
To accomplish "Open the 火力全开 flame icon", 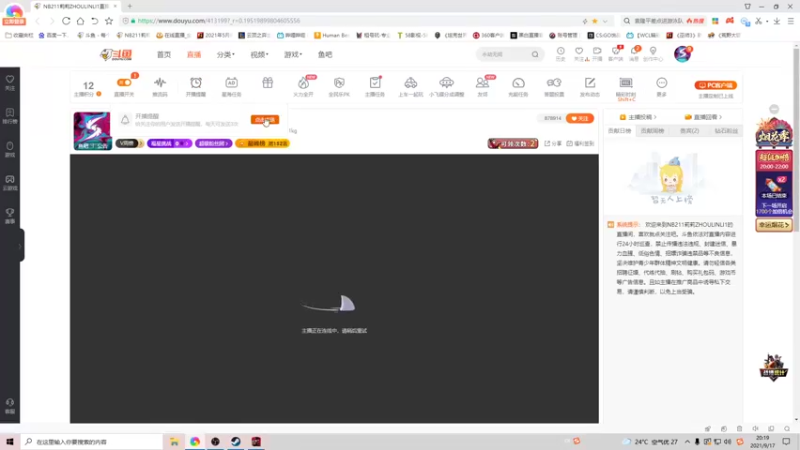I will pyautogui.click(x=303, y=83).
